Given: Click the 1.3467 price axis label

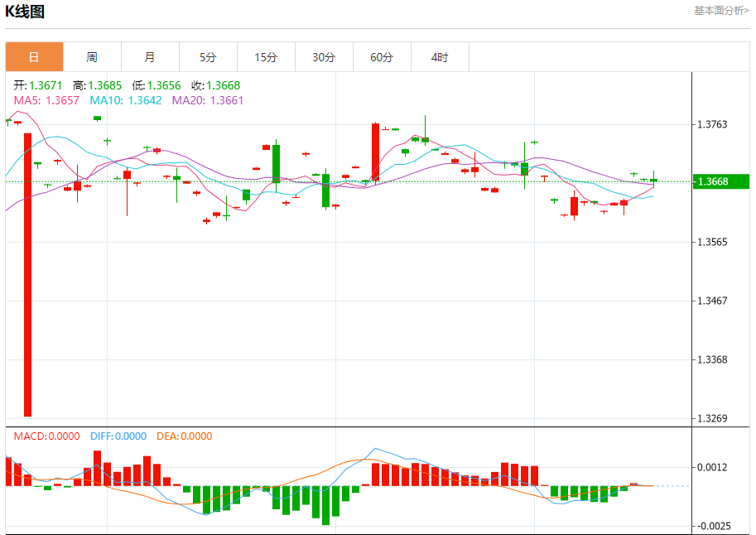Looking at the screenshot, I should coord(712,301).
